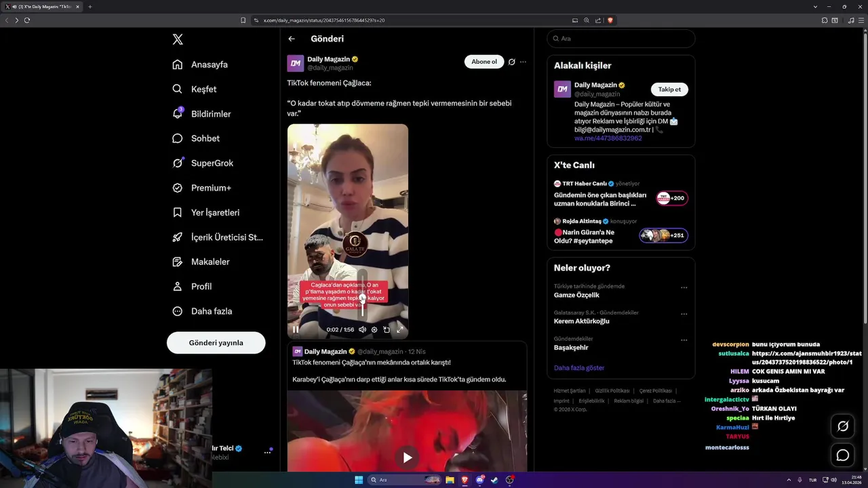The height and width of the screenshot is (488, 868).
Task: Go to Profil page
Action: [x=192, y=287]
